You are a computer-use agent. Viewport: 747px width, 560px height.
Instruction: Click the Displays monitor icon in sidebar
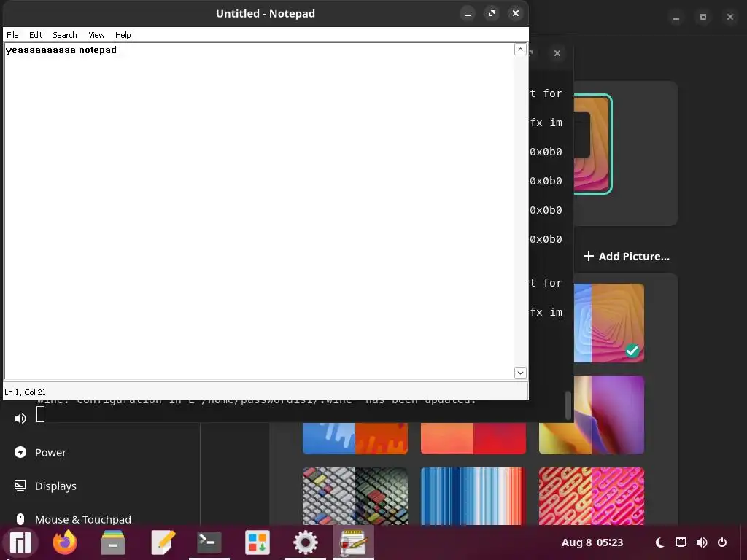[x=20, y=486]
